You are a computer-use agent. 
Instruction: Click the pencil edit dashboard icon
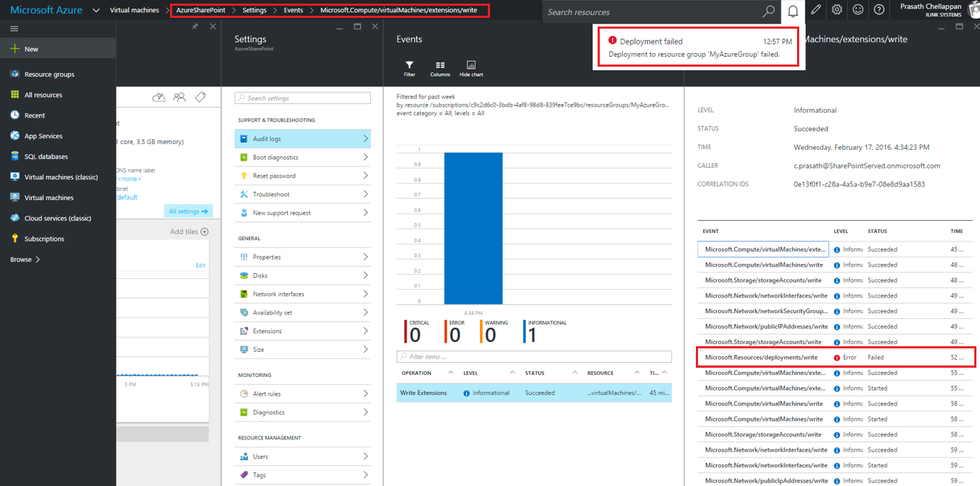pos(815,10)
